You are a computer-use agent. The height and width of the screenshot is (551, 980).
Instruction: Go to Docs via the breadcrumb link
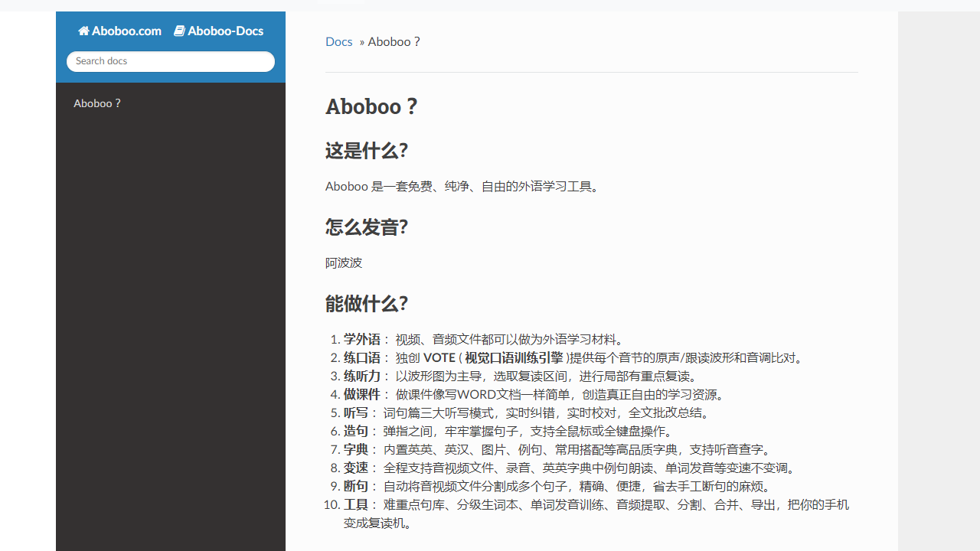[338, 41]
